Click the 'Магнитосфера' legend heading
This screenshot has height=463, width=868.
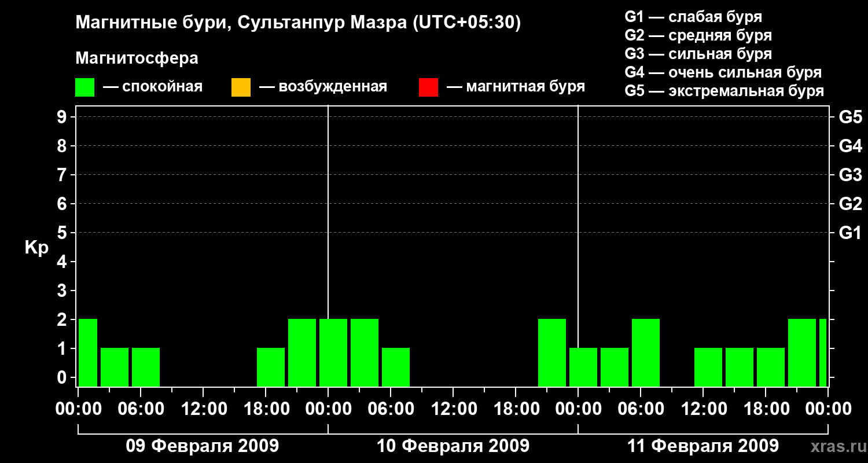pyautogui.click(x=137, y=58)
